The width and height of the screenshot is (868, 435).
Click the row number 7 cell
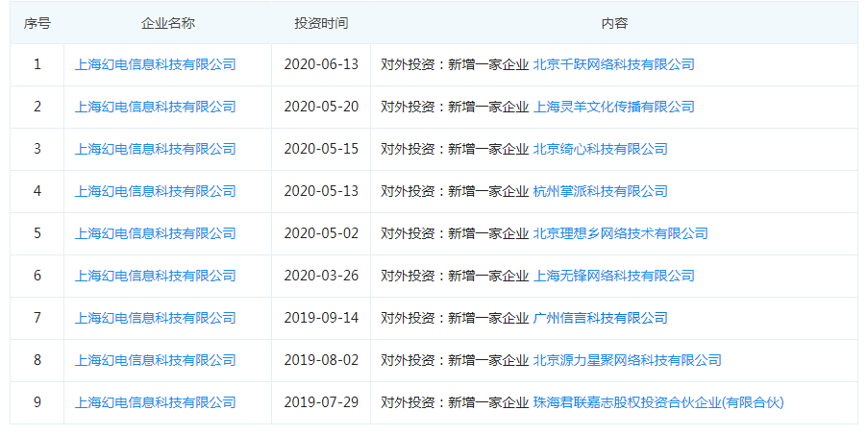pyautogui.click(x=37, y=318)
